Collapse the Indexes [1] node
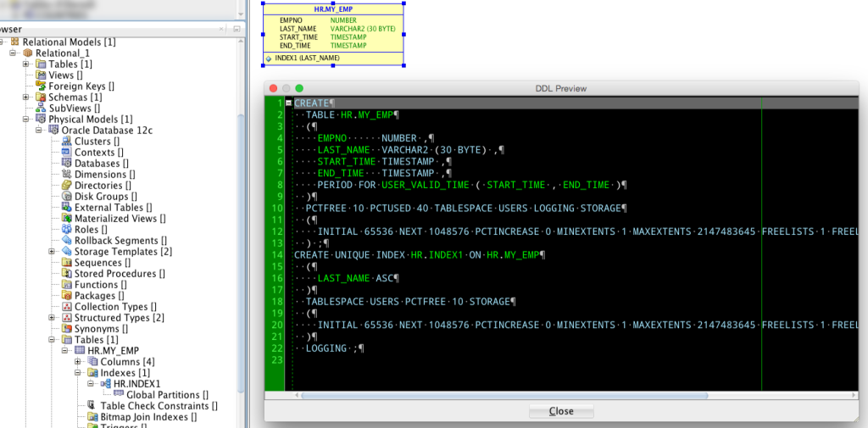Viewport: 868px width, 428px height. 77,373
